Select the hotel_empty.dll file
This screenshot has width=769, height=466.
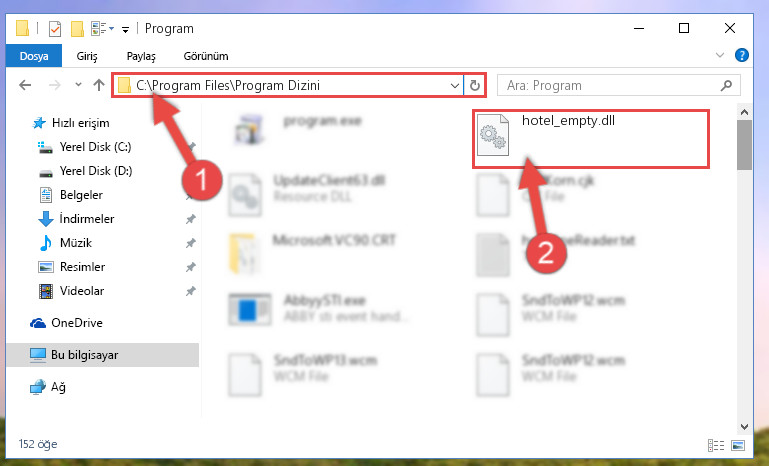pos(590,139)
